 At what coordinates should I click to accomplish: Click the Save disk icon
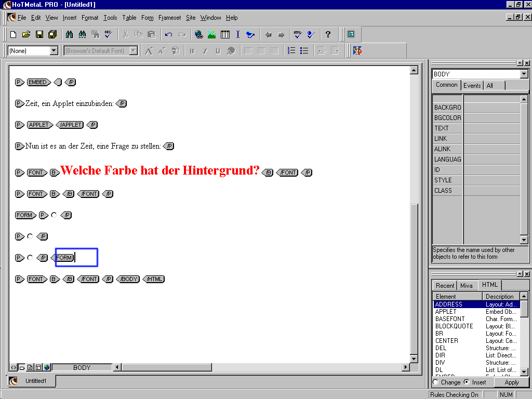[x=39, y=35]
